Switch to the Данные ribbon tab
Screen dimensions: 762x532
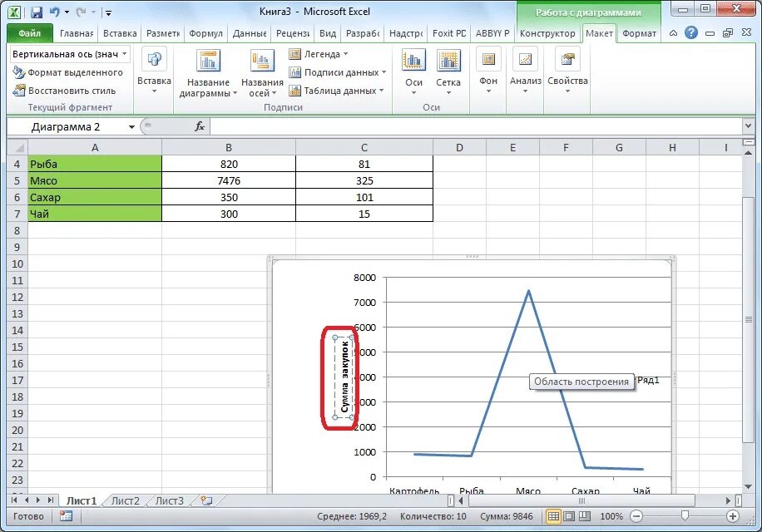click(x=250, y=33)
